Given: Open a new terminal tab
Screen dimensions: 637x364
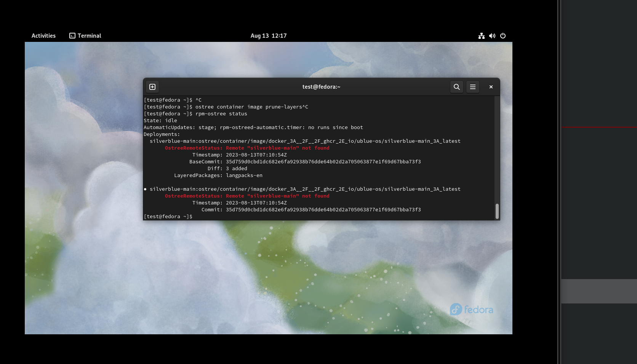Looking at the screenshot, I should [x=152, y=87].
